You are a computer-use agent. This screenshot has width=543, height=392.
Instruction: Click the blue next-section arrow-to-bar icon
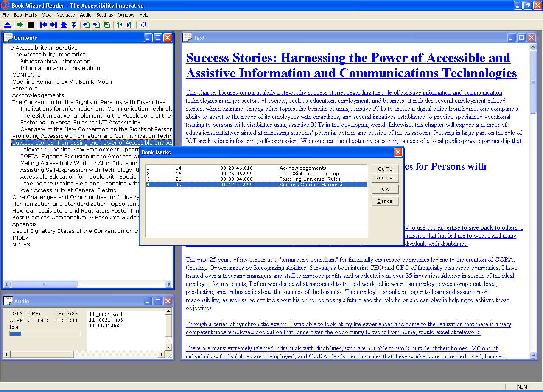click(53, 25)
